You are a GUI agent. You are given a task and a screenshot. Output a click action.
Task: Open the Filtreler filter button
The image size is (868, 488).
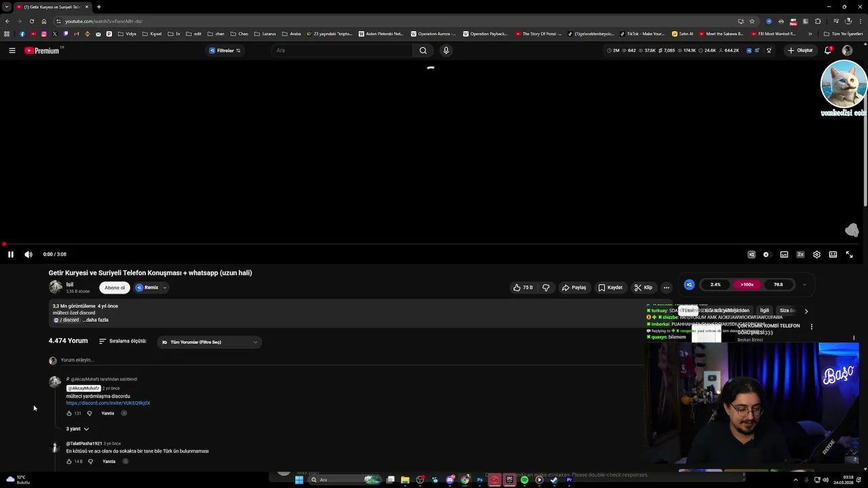(x=224, y=50)
